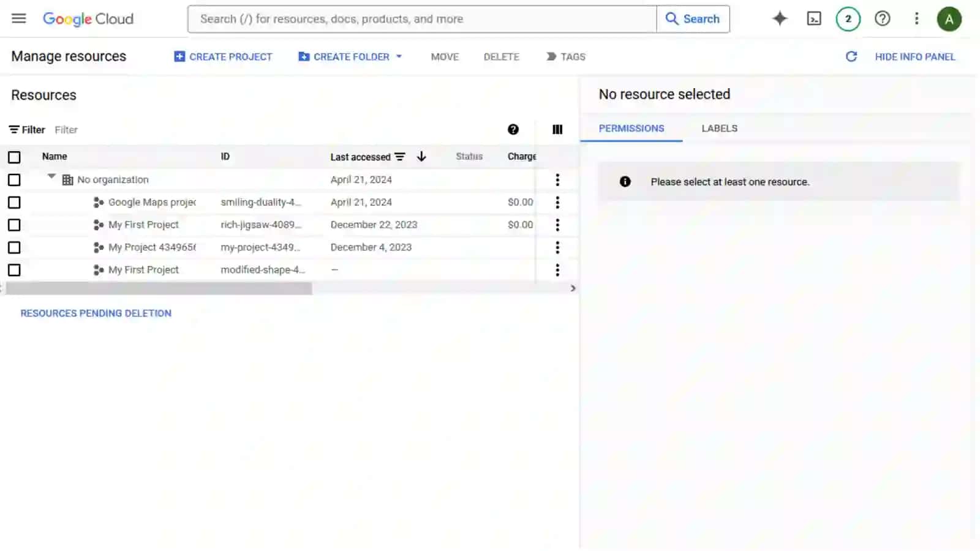Open top bar settings and utilities dots
980x551 pixels.
[x=917, y=19]
